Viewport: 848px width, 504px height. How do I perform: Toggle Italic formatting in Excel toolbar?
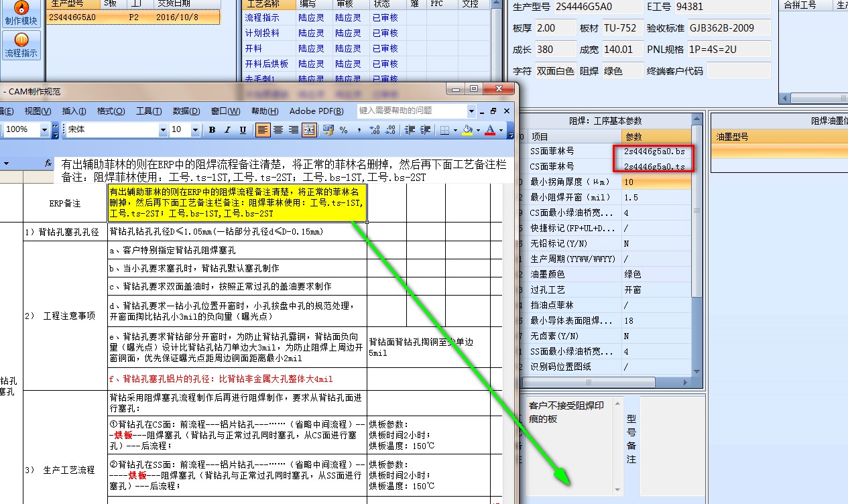(227, 130)
